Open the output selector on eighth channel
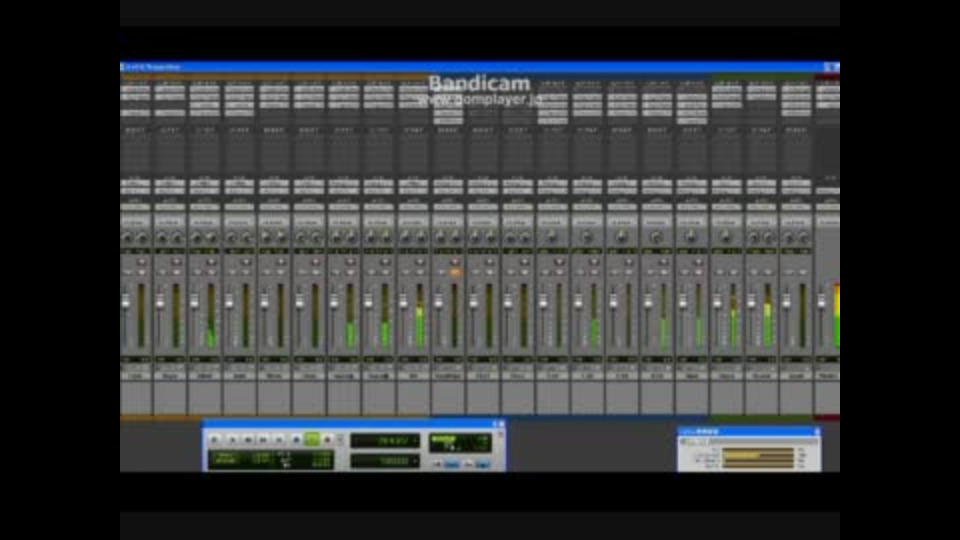The height and width of the screenshot is (540, 960). coord(378,191)
